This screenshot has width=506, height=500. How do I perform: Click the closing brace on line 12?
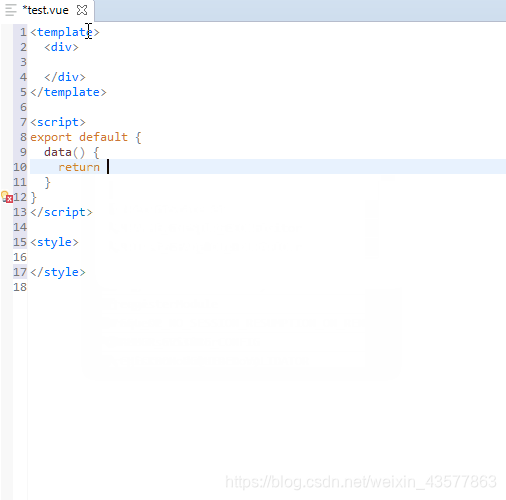pos(33,198)
